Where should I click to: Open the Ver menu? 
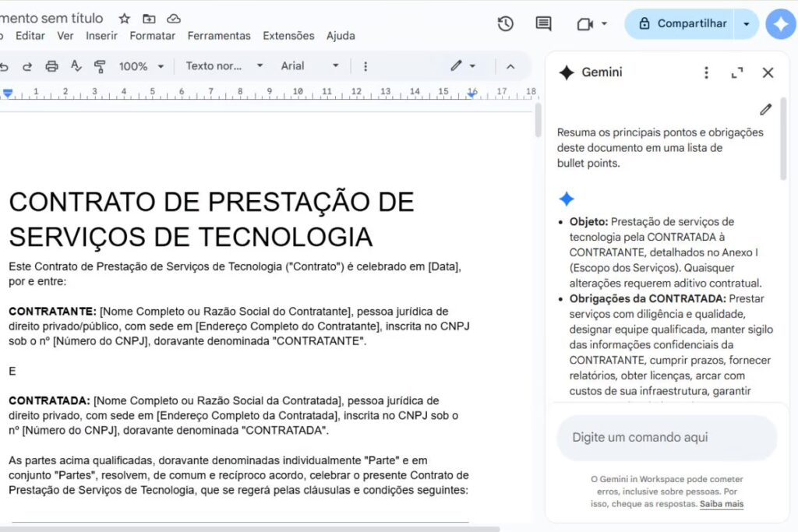click(65, 36)
